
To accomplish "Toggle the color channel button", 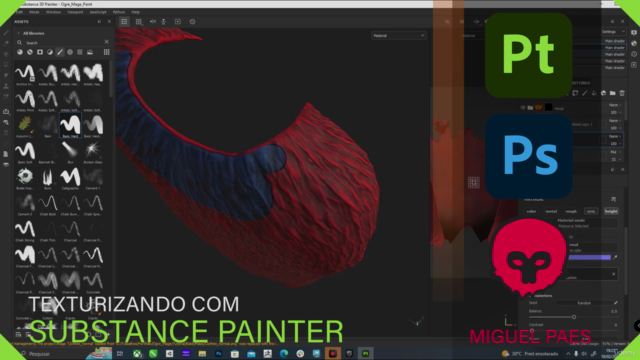I will coord(531,211).
